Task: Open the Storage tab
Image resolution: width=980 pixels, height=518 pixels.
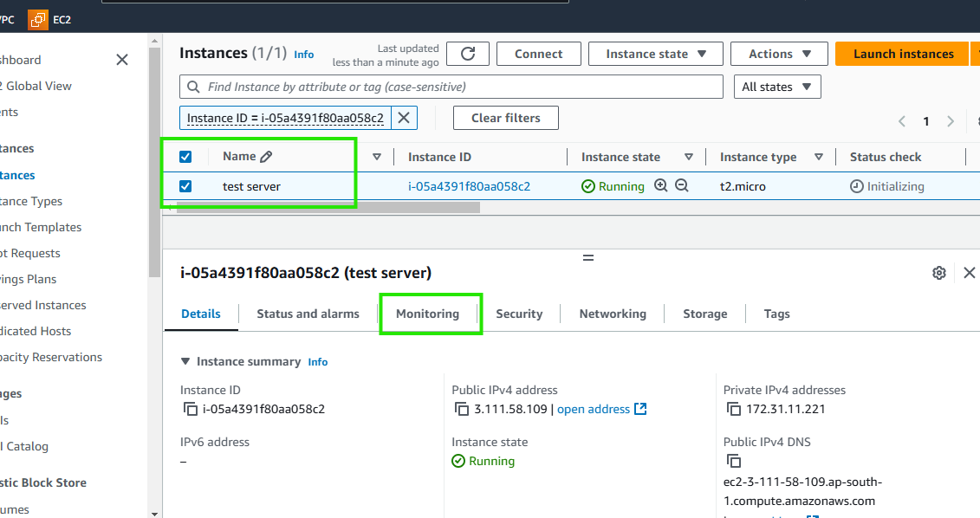Action: point(704,314)
